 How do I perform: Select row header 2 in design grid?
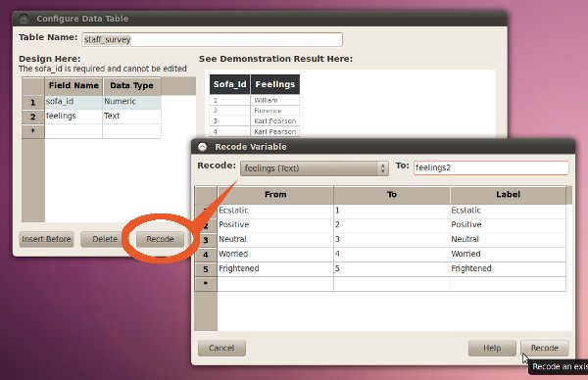[x=33, y=117]
